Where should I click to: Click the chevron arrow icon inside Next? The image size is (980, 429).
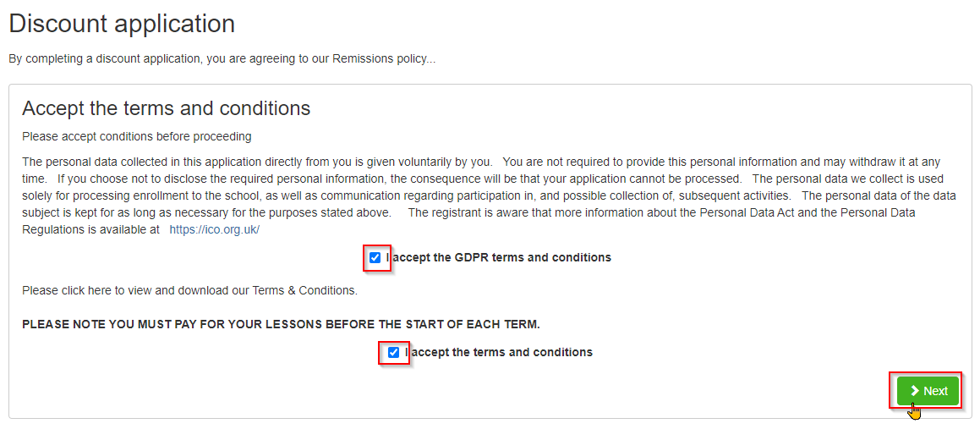[914, 391]
